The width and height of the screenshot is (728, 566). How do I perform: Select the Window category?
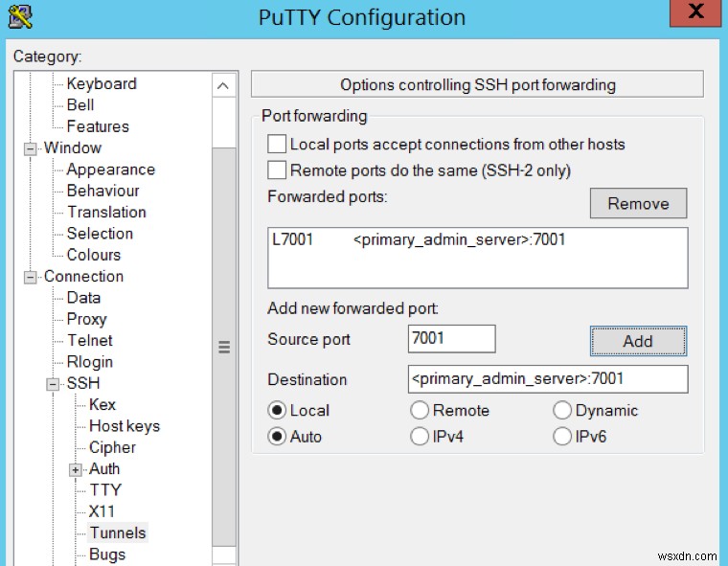pos(73,147)
